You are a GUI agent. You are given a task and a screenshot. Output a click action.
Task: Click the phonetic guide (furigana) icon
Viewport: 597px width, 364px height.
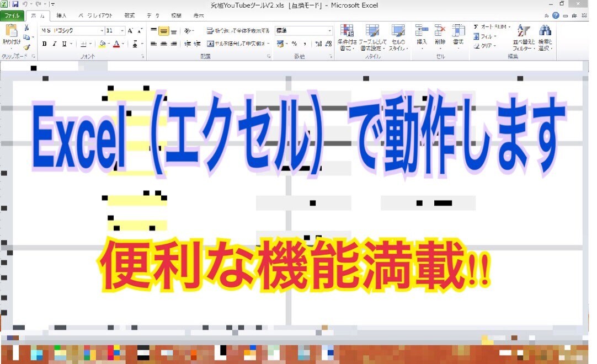pyautogui.click(x=135, y=44)
